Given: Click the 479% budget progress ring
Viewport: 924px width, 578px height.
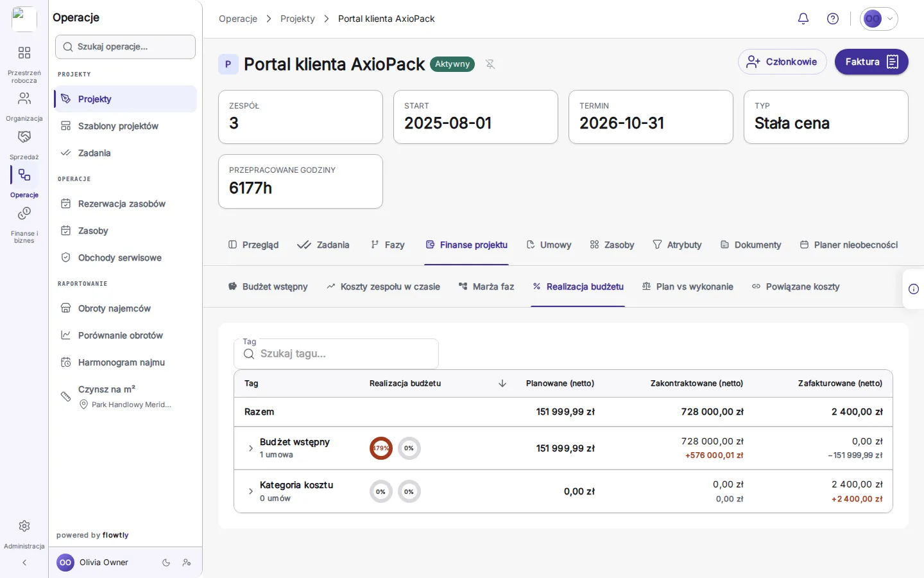Looking at the screenshot, I should (x=381, y=448).
